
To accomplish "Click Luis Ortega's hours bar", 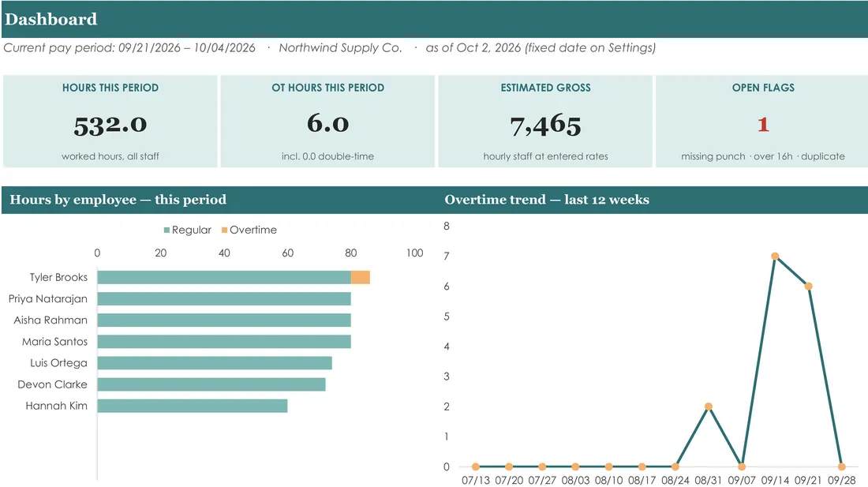I will click(215, 363).
